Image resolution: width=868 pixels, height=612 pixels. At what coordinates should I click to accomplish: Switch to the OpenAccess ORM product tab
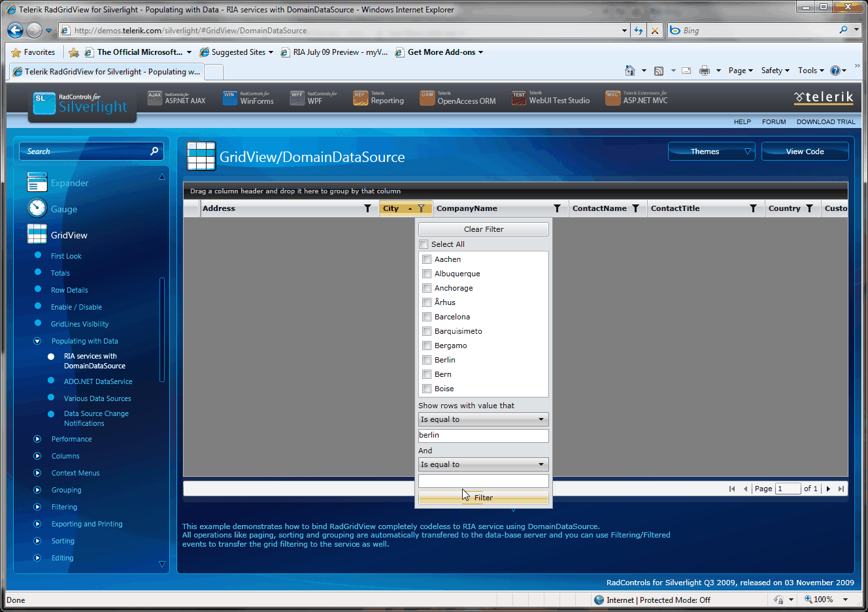pos(458,98)
